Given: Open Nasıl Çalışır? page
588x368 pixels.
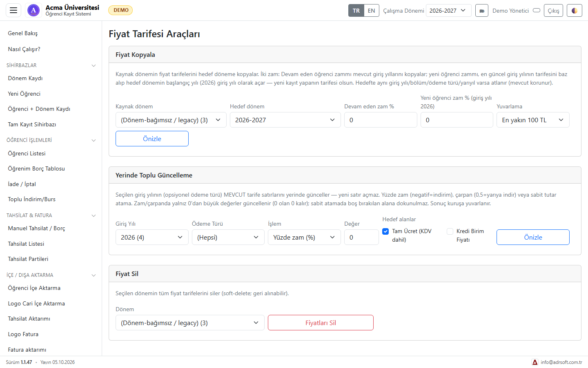Looking at the screenshot, I should coord(24,49).
